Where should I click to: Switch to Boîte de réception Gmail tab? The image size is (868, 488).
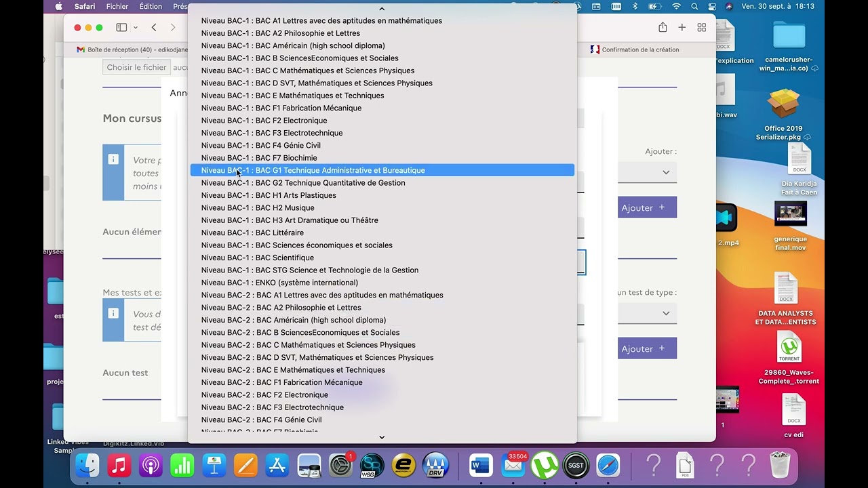[132, 49]
